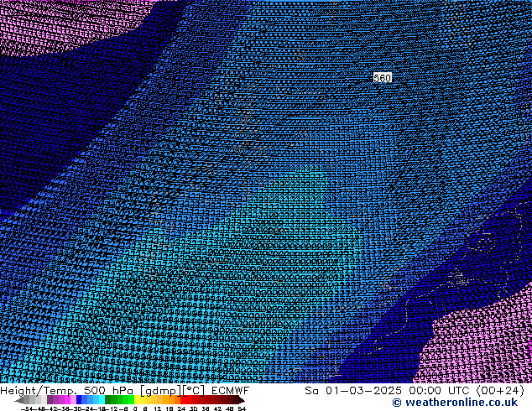Open the weatheronline.co.uk copyright link
532x411 pixels.
(455, 403)
